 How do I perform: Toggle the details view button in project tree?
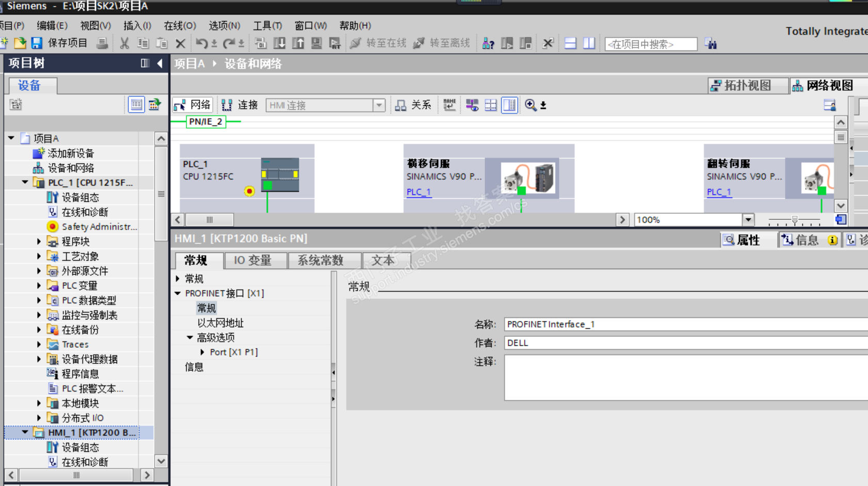click(136, 105)
